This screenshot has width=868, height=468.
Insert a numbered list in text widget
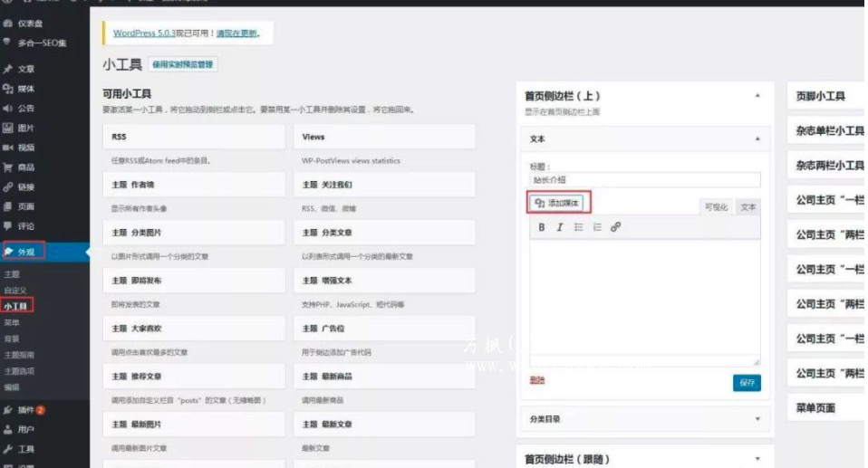597,227
